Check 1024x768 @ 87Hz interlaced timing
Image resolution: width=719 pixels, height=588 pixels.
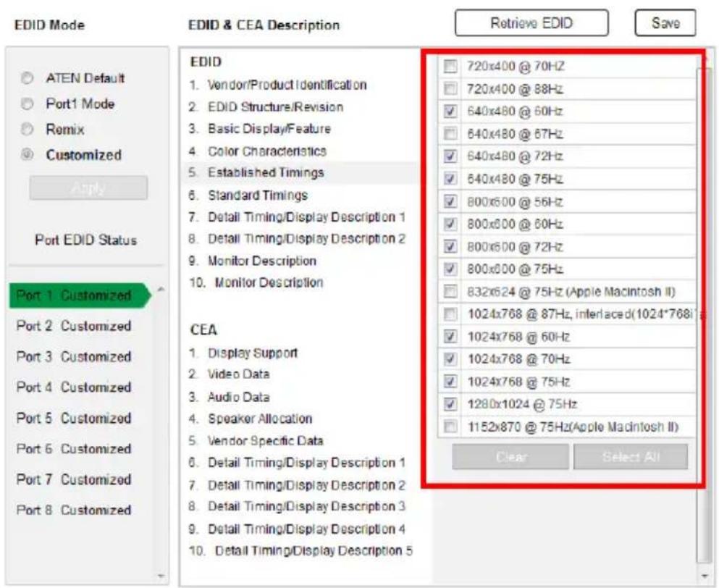450,314
